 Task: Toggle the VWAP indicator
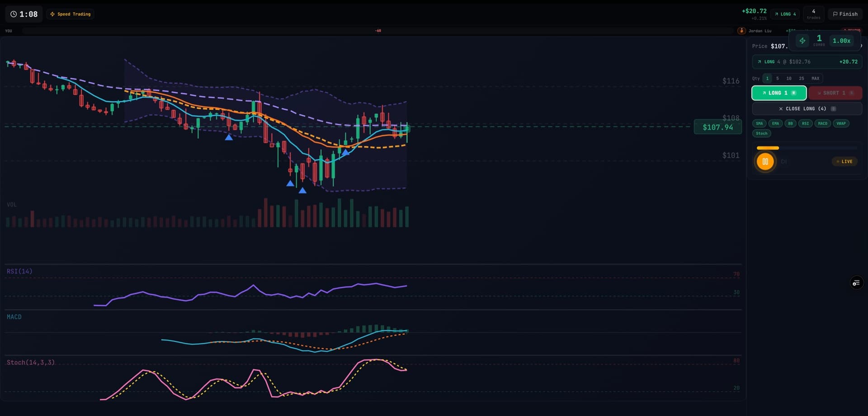coord(841,123)
